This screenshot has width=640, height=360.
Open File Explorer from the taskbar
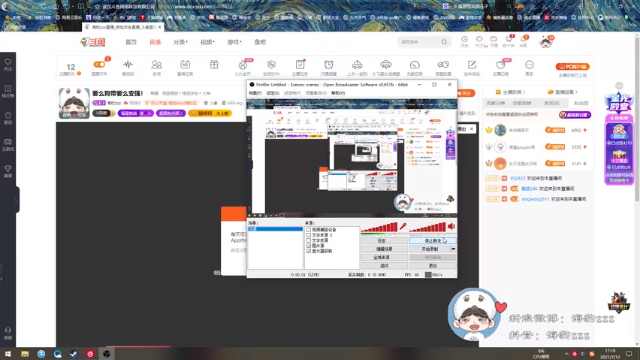tap(25, 354)
